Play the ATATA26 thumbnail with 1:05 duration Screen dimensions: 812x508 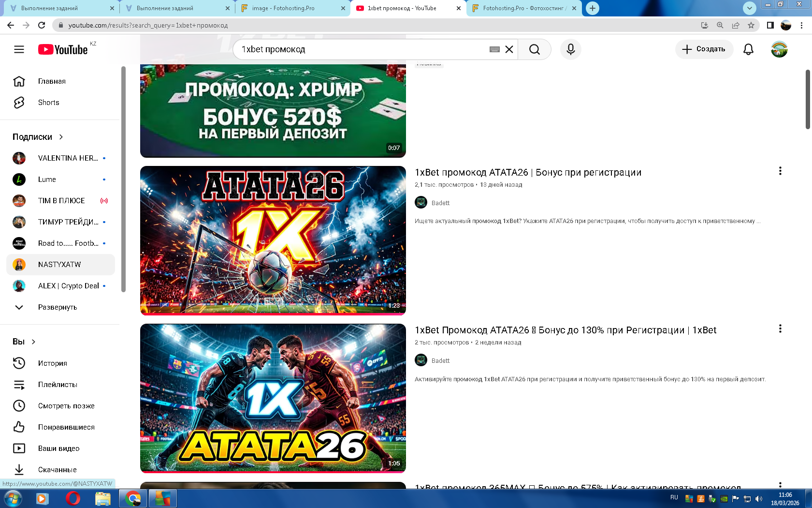coord(273,398)
